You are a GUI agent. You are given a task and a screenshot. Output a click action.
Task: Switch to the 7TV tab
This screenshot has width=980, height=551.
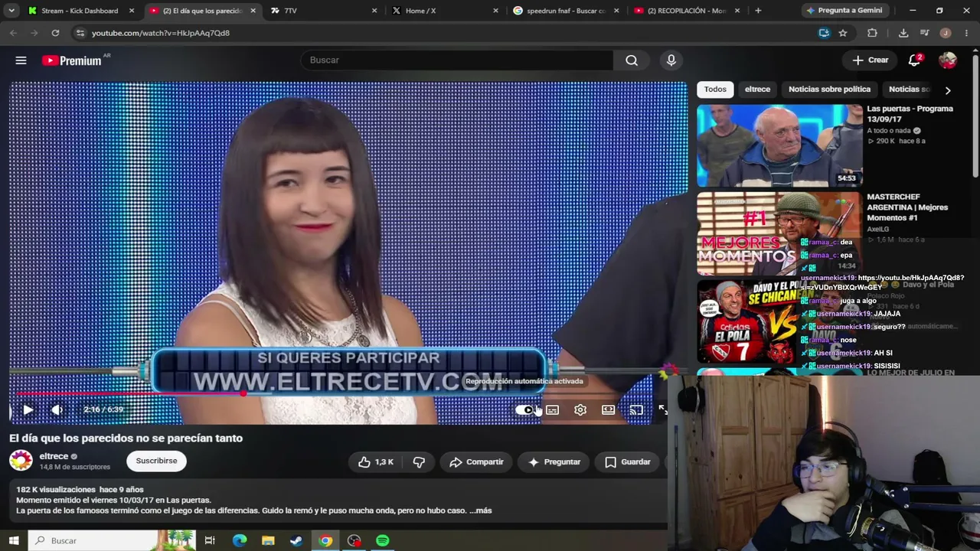324,11
